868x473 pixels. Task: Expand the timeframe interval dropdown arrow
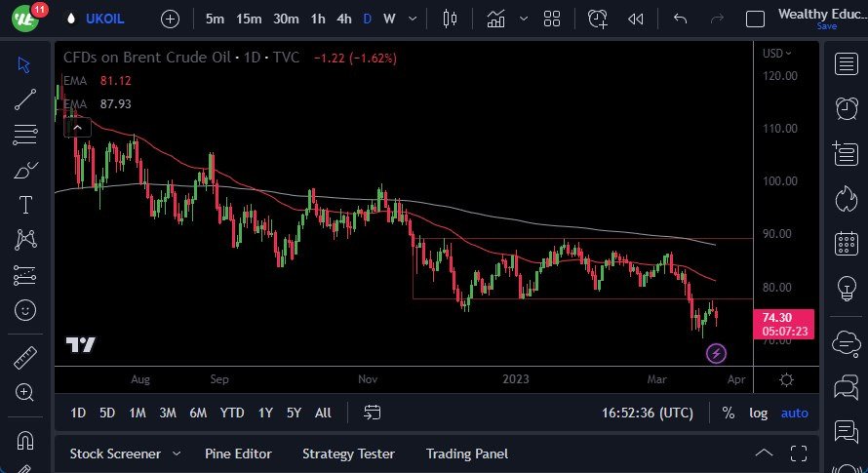point(415,19)
